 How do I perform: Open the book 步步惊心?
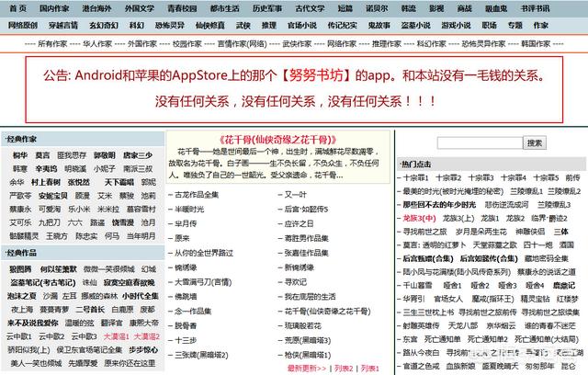(x=143, y=350)
